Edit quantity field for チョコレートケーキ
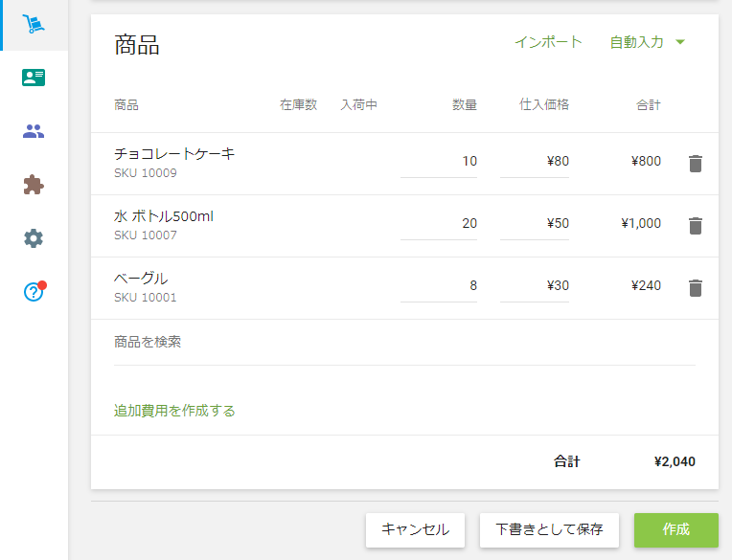Image resolution: width=732 pixels, height=560 pixels. pos(439,162)
